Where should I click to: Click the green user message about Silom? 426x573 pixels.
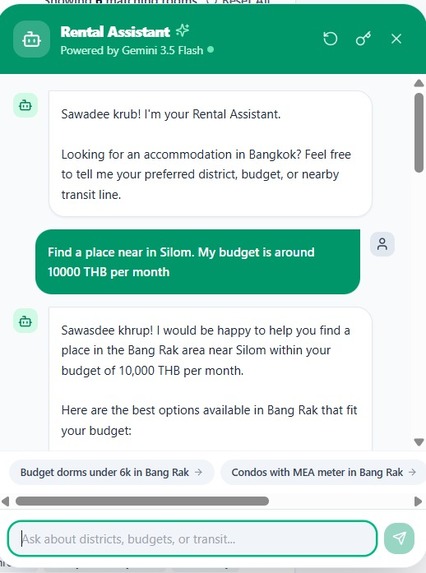(198, 262)
